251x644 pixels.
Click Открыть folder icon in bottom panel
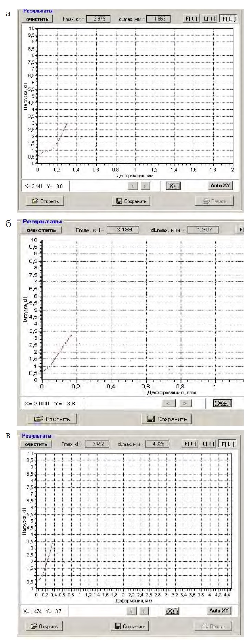[34, 626]
